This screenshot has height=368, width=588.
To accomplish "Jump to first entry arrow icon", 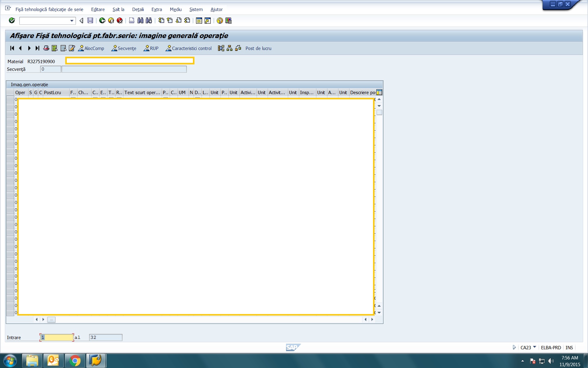I will [12, 48].
